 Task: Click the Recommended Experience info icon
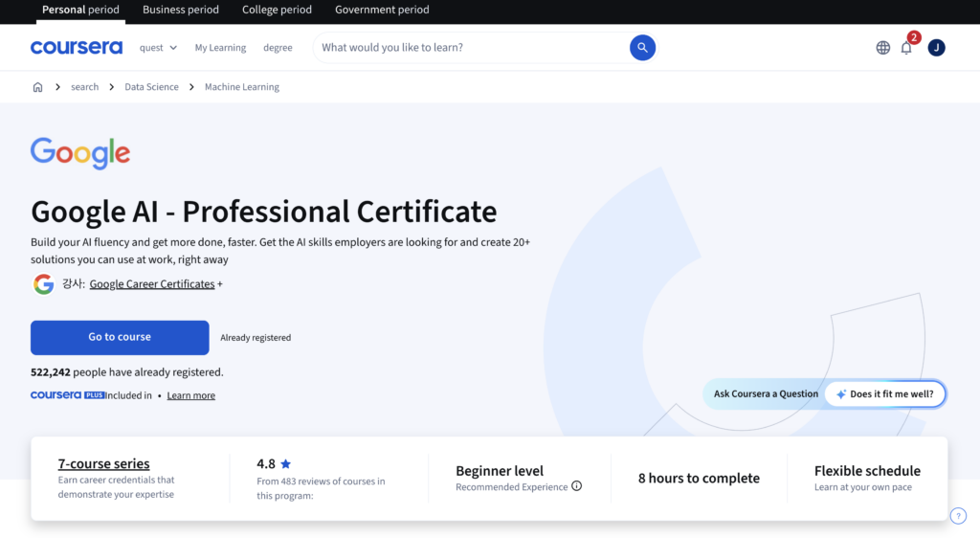tap(576, 486)
